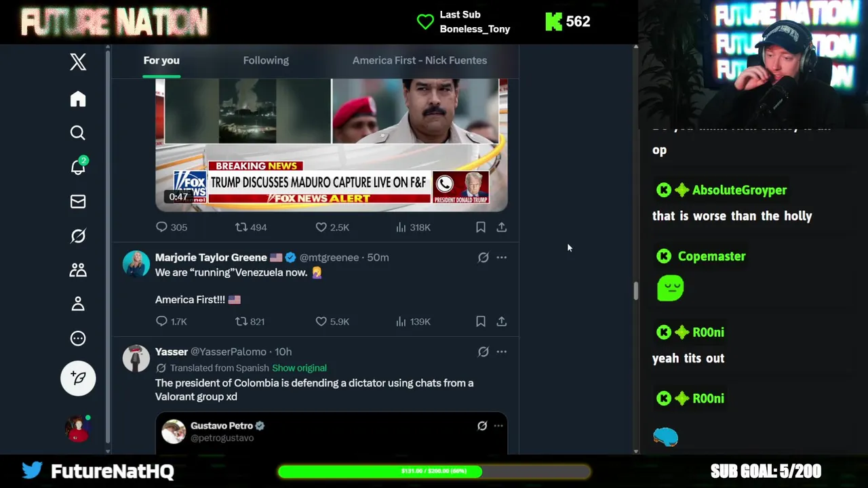Image resolution: width=868 pixels, height=488 pixels.
Task: Click scrollbar down arrow of feed
Action: click(x=635, y=451)
